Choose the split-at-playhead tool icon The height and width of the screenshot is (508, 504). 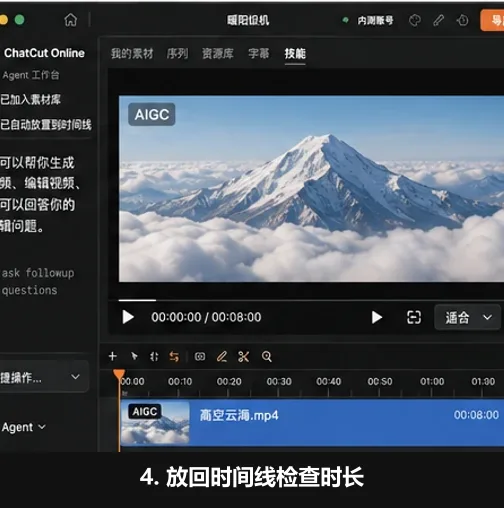[x=154, y=357]
